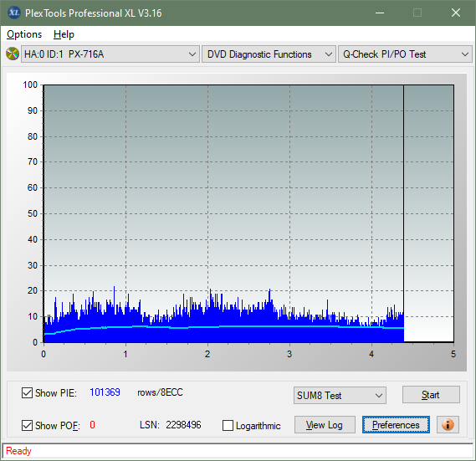Click the POF value 0
The image size is (476, 461).
[x=92, y=424]
